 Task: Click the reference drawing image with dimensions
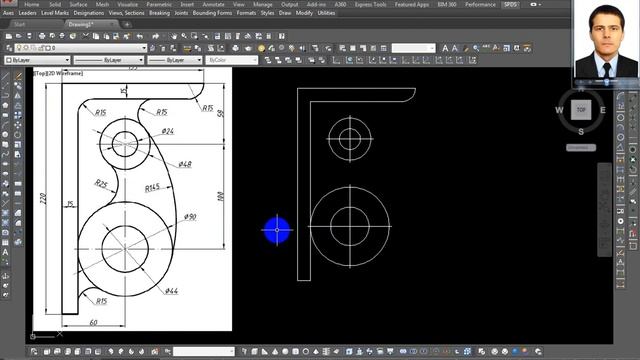coord(132,200)
